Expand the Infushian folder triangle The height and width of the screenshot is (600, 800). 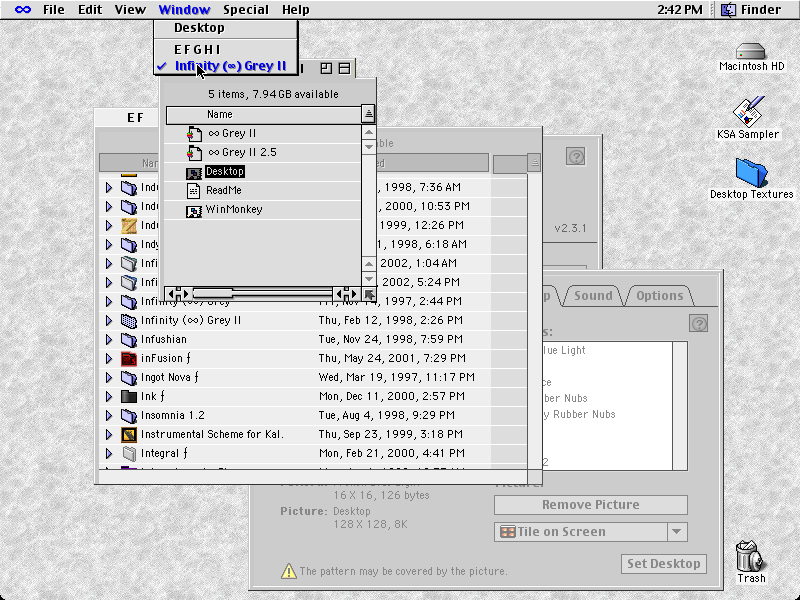coord(109,339)
